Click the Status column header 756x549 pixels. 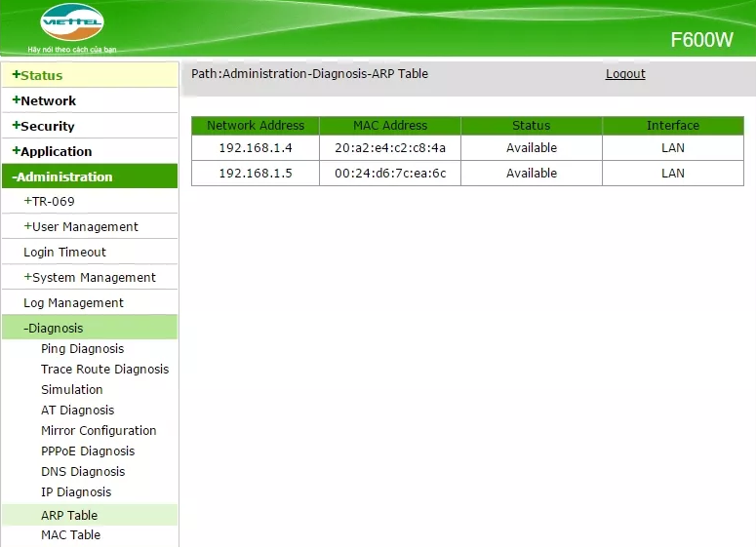click(532, 126)
